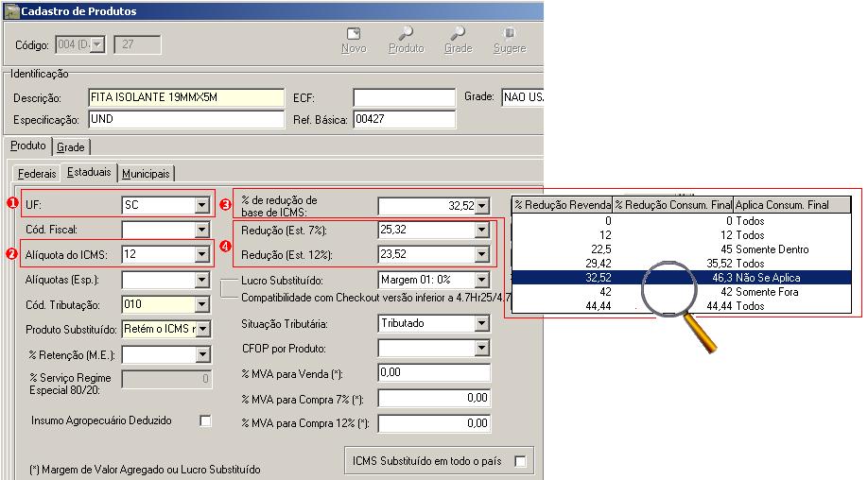
Task: Click the % Redução Revenda column header
Action: [x=563, y=205]
